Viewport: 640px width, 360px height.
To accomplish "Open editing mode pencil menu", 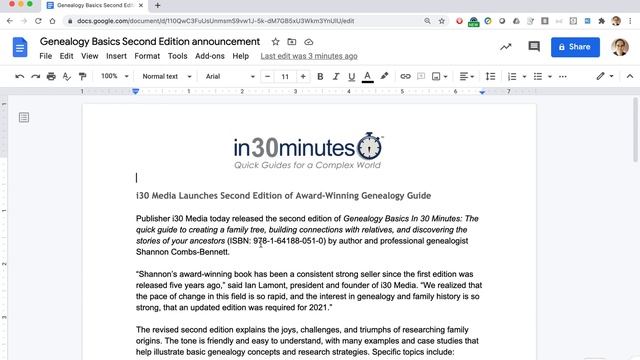I will click(604, 76).
